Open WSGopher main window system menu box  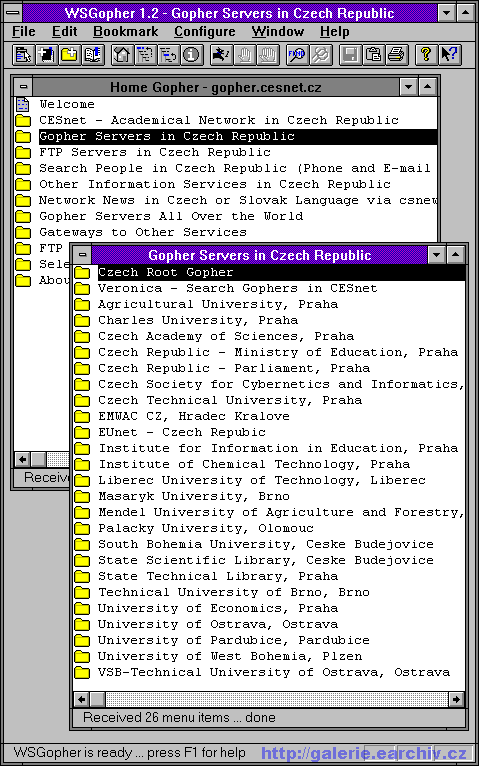point(13,12)
